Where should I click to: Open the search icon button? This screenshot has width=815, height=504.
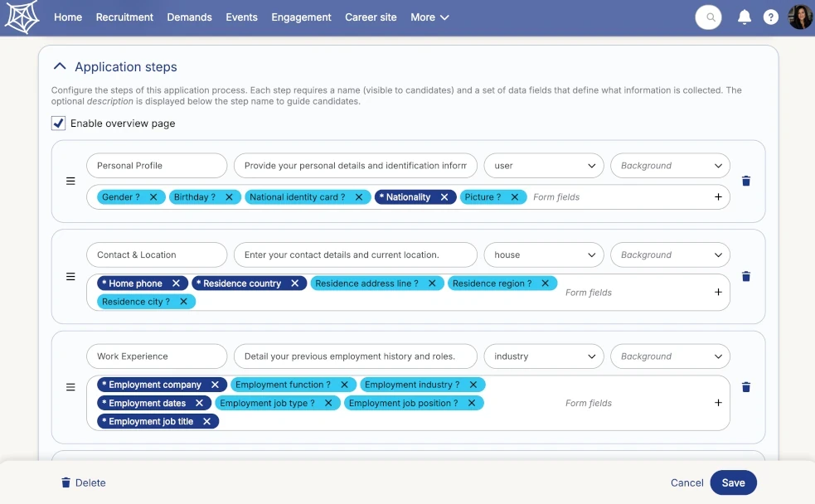[x=708, y=17]
